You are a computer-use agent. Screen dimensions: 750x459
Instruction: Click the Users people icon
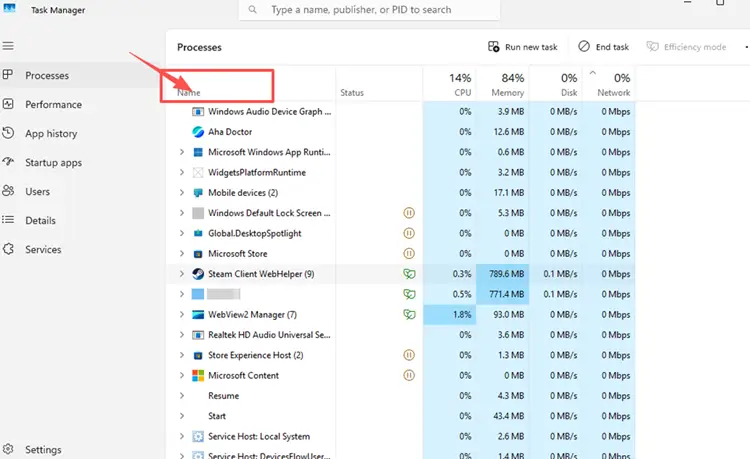coord(8,191)
